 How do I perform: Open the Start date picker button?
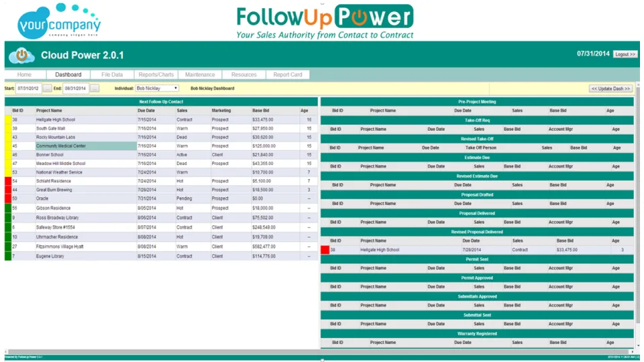tap(48, 88)
